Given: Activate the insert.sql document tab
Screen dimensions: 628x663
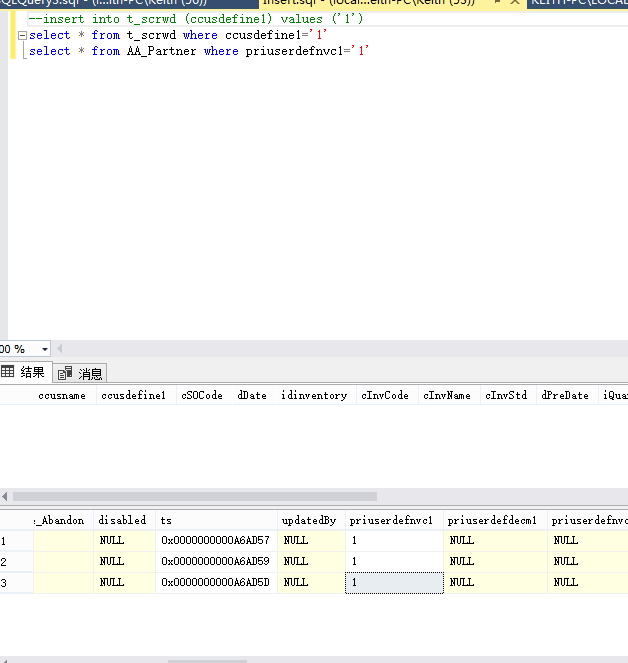Looking at the screenshot, I should tap(372, 3).
